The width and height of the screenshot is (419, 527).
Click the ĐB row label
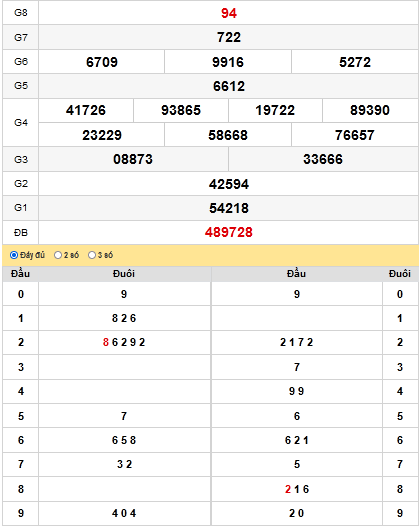tap(21, 233)
